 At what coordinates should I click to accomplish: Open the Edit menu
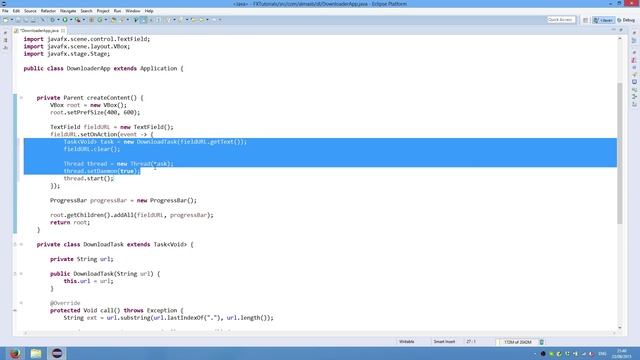coord(16,11)
